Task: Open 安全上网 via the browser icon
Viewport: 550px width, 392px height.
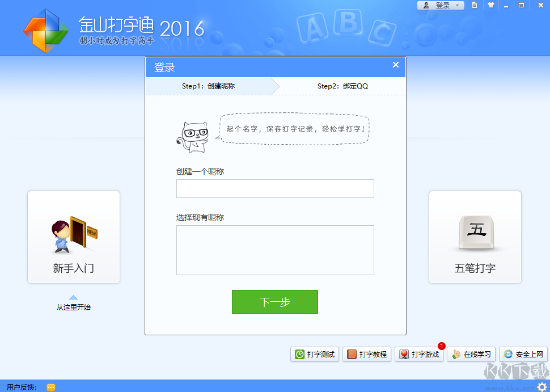Action: [506, 354]
